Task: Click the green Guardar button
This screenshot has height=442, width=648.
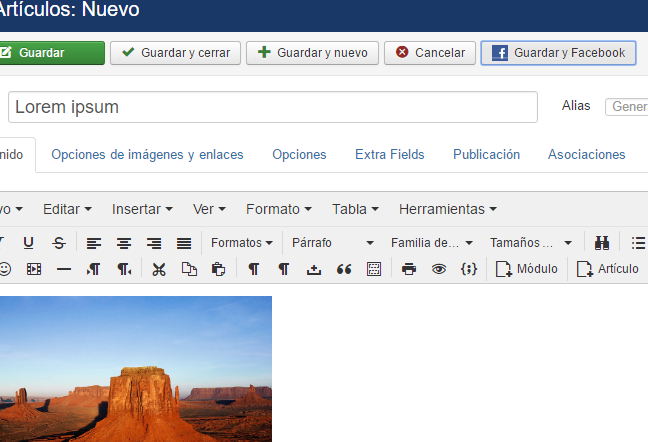Action: (50, 53)
